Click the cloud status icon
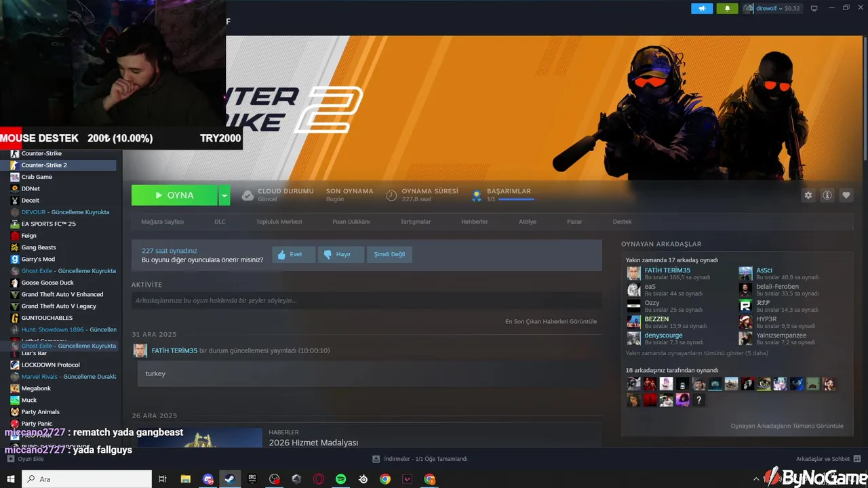 (x=248, y=195)
